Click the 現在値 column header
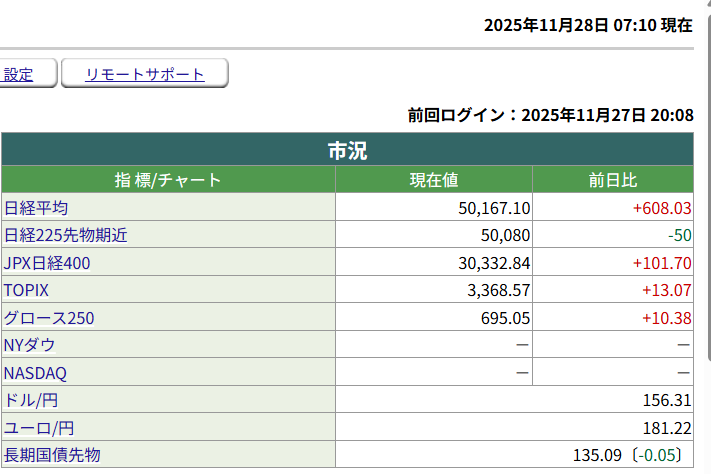This screenshot has width=711, height=474. [x=433, y=180]
